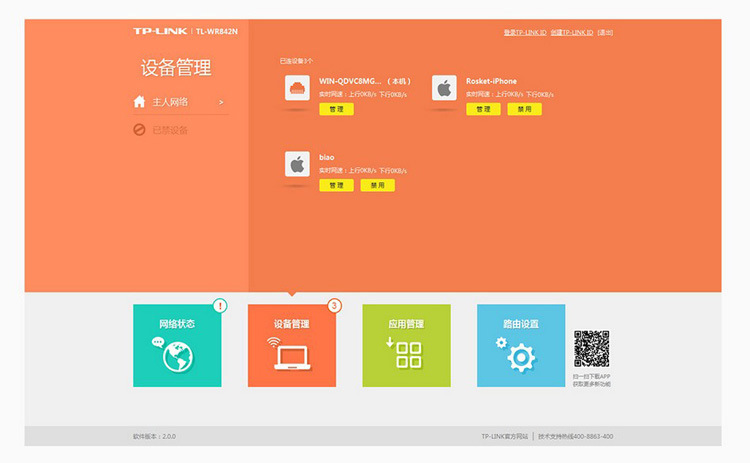Click the exclamation badge on 网络状态

tap(220, 305)
